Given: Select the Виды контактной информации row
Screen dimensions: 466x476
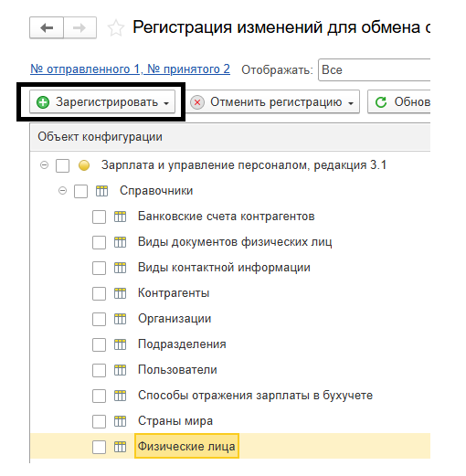Looking at the screenshot, I should click(x=224, y=268).
